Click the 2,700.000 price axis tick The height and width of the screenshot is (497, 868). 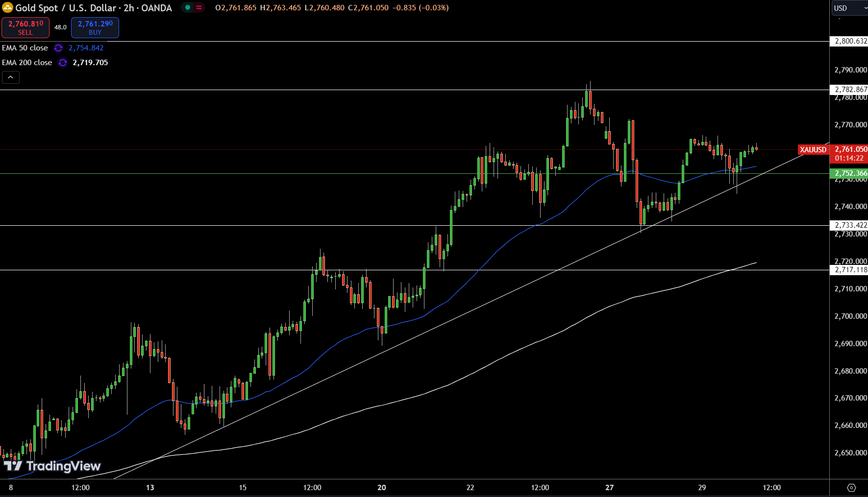coord(851,316)
